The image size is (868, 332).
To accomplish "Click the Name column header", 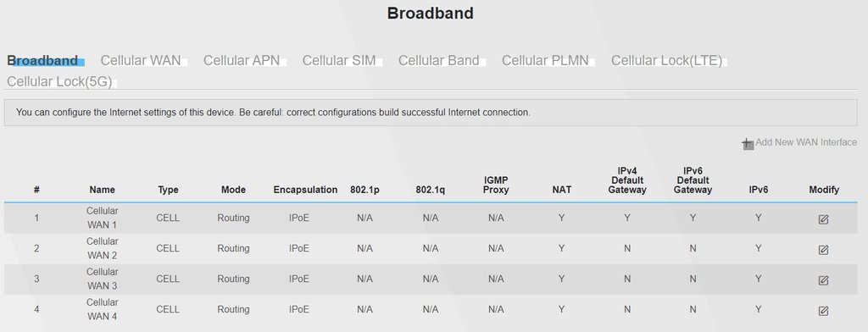I will tap(103, 190).
